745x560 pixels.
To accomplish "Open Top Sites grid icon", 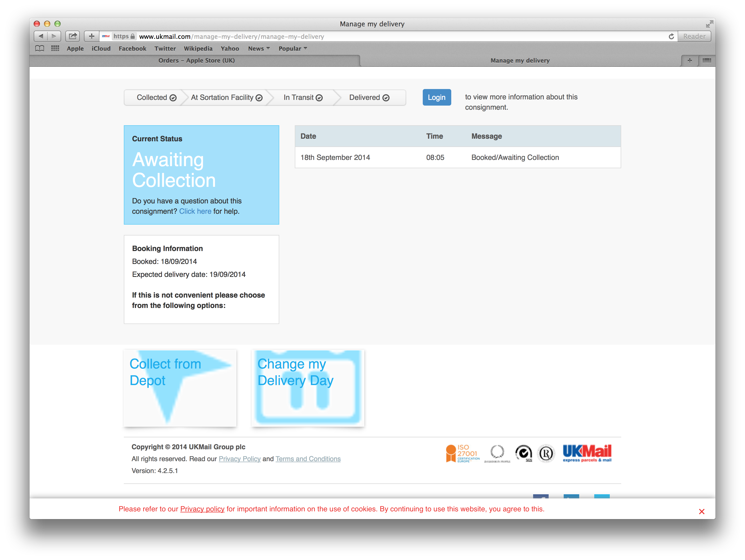I will [55, 48].
